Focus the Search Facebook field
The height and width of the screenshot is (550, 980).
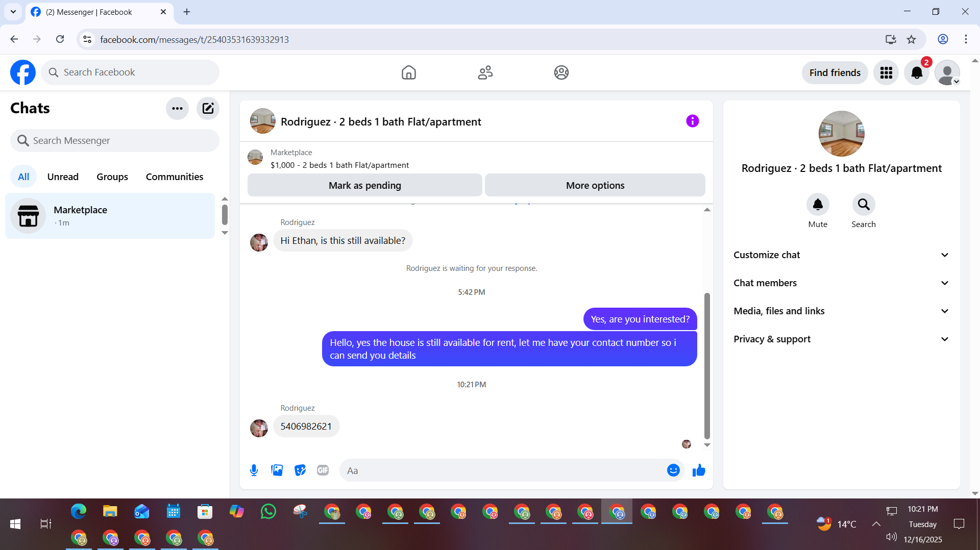(130, 72)
